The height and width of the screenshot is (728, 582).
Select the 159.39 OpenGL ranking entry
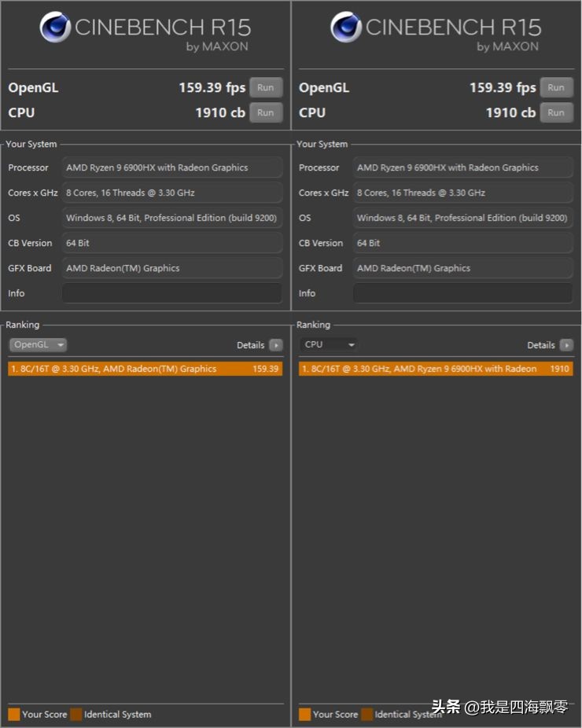pyautogui.click(x=145, y=369)
